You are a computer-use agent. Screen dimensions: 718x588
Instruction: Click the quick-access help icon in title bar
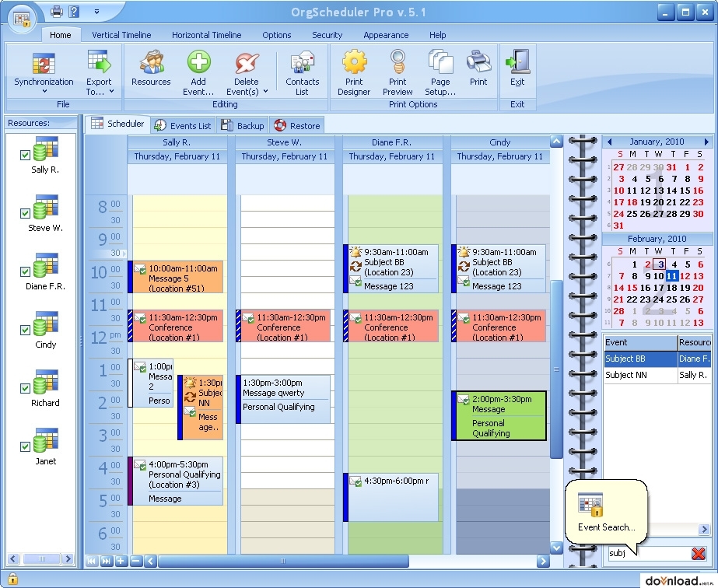pyautogui.click(x=74, y=11)
